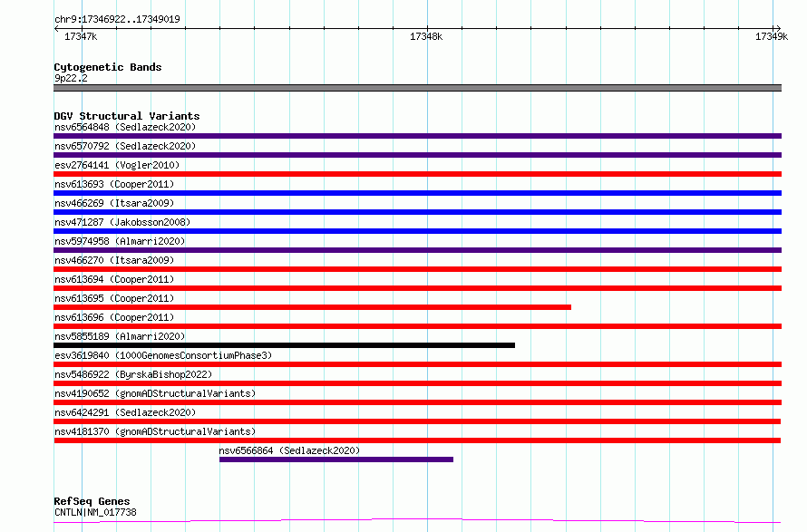Click the RefSeq Genes track title

(92, 502)
